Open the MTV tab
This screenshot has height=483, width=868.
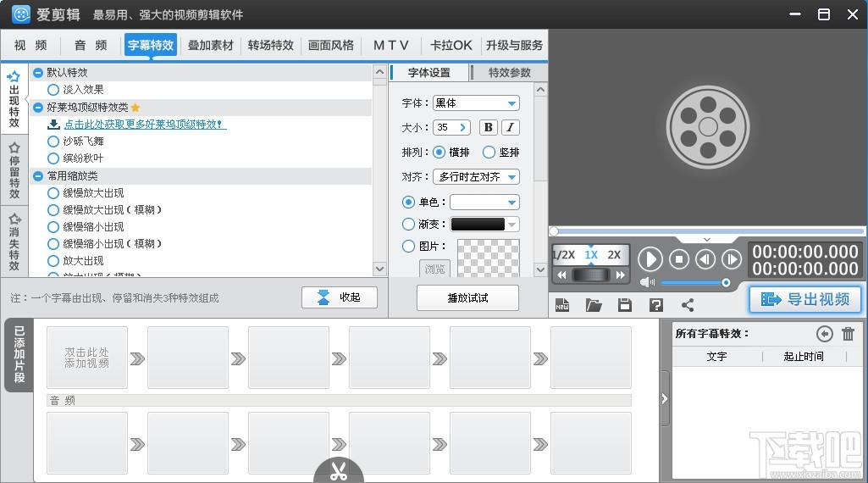tap(391, 46)
